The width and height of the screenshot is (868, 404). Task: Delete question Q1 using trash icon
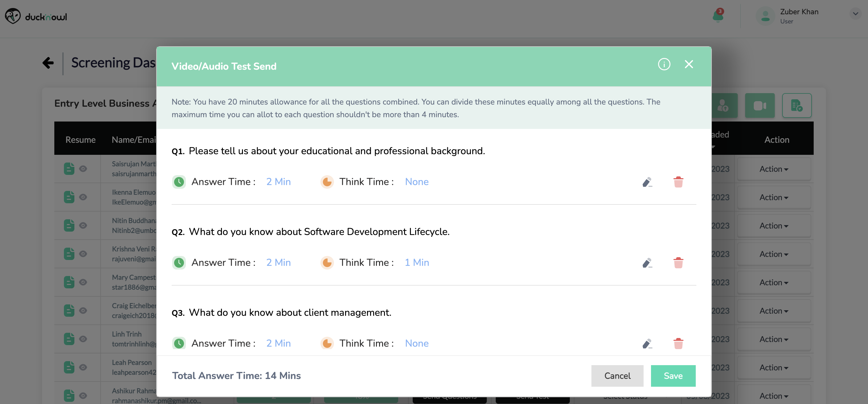coord(678,182)
